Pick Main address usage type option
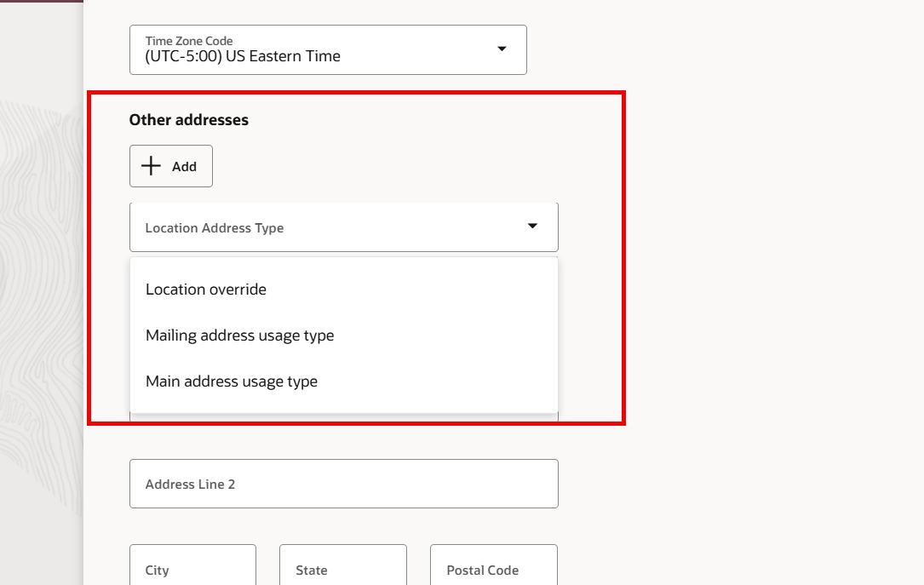 pyautogui.click(x=343, y=381)
